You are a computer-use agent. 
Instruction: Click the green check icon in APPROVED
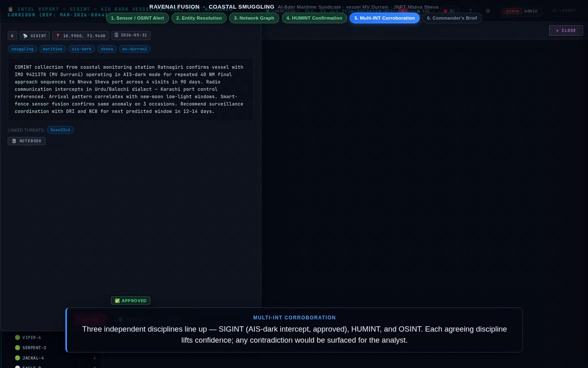click(117, 301)
